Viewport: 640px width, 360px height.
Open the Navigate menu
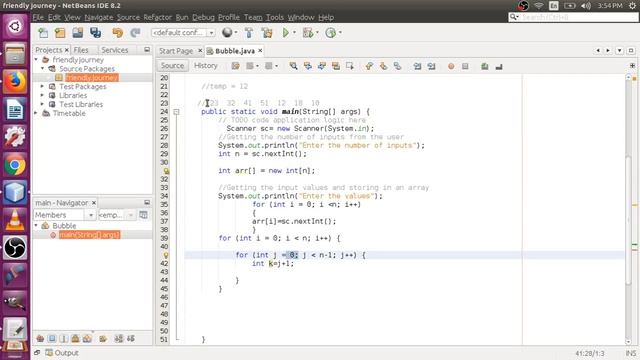point(99,17)
